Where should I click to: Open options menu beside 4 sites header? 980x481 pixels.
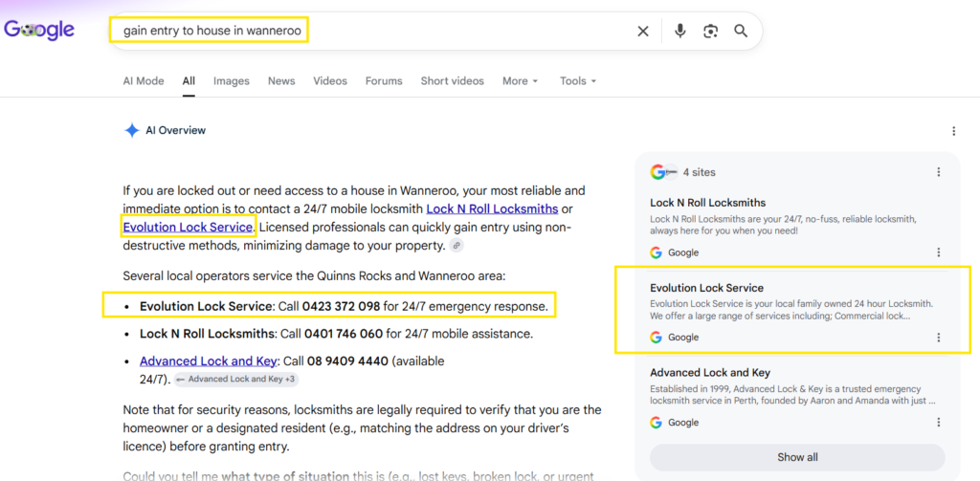point(938,172)
